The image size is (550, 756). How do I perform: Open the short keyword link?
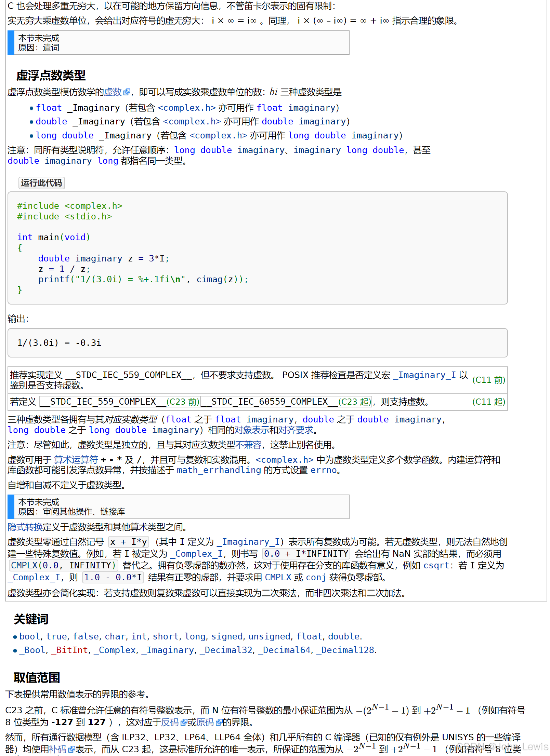pyautogui.click(x=166, y=636)
